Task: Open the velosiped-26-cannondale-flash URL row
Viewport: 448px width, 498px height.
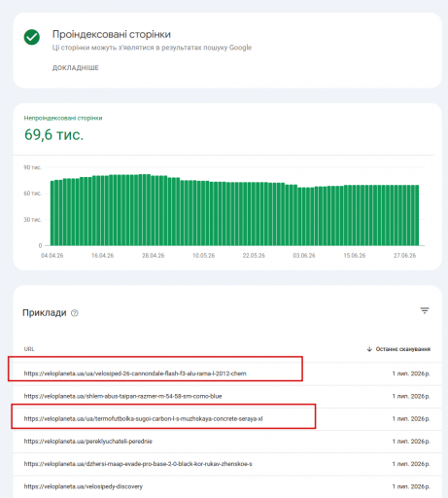Action: pos(227,373)
